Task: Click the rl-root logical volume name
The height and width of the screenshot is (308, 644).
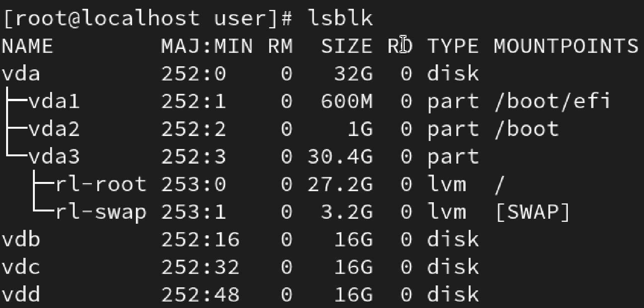Action: click(101, 184)
